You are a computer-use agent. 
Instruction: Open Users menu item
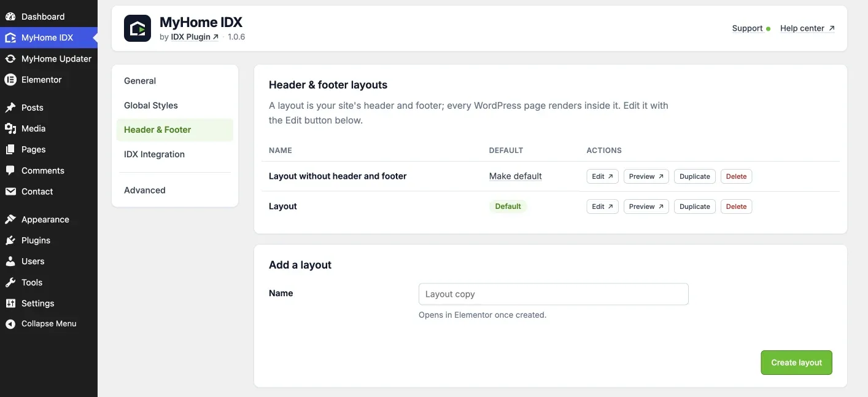(x=48, y=261)
